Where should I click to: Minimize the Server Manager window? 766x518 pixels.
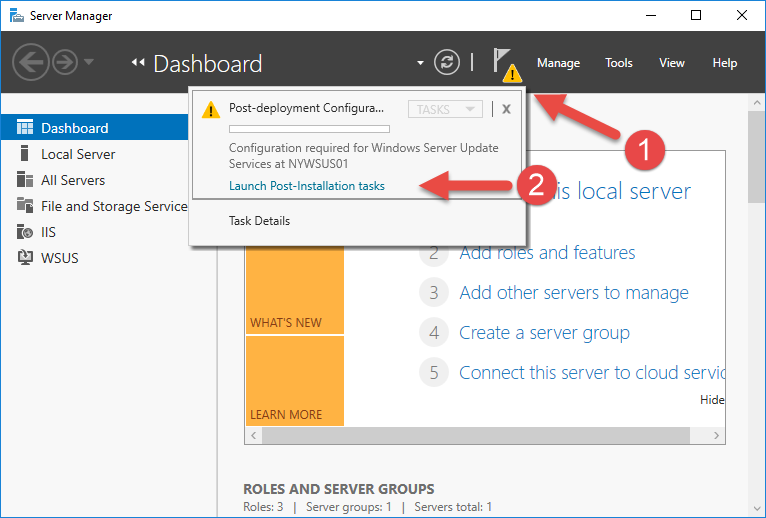click(x=651, y=15)
